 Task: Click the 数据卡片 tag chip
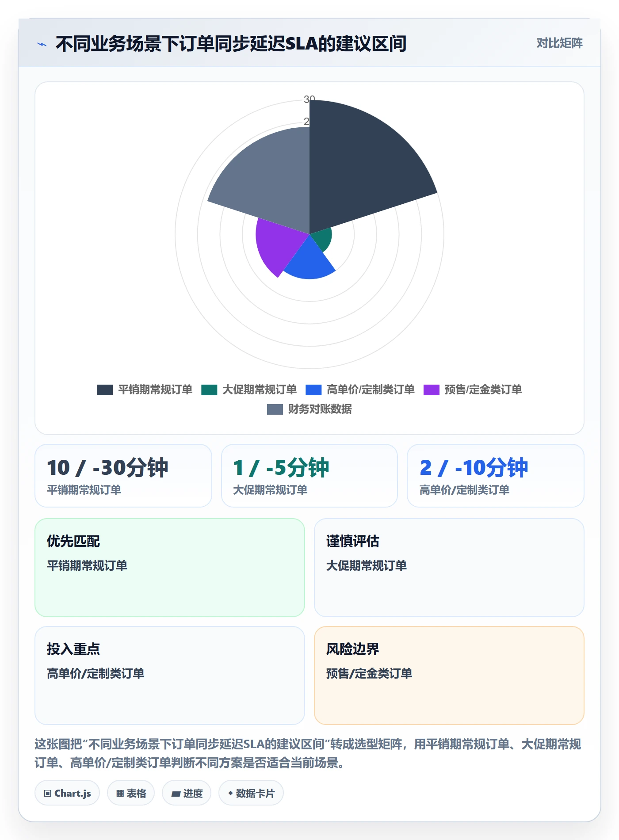(x=251, y=793)
